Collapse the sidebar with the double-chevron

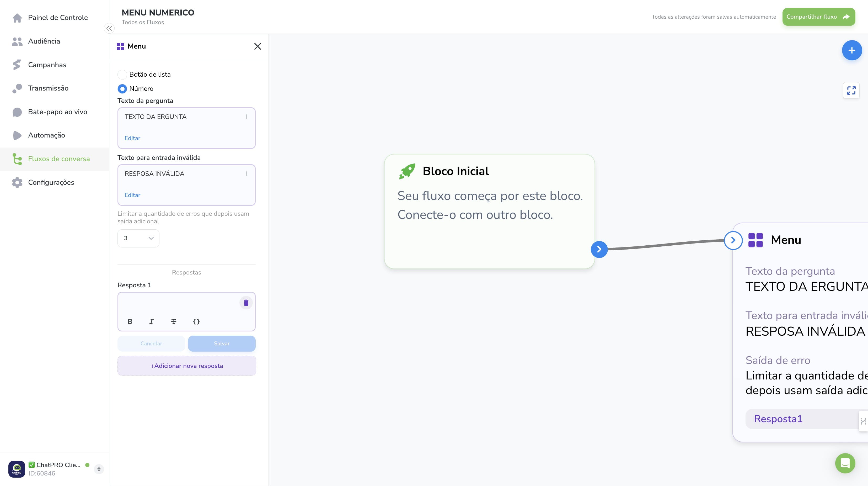(109, 28)
